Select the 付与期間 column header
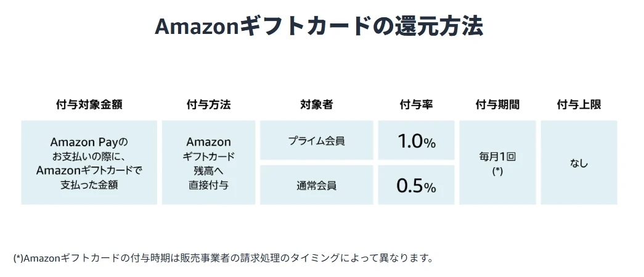This screenshot has width=644, height=277. [x=497, y=104]
